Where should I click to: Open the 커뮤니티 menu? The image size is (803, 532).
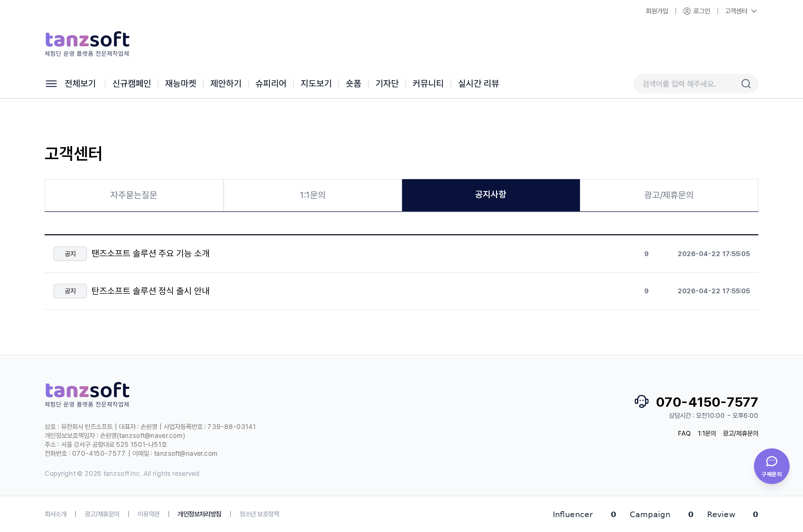(428, 84)
